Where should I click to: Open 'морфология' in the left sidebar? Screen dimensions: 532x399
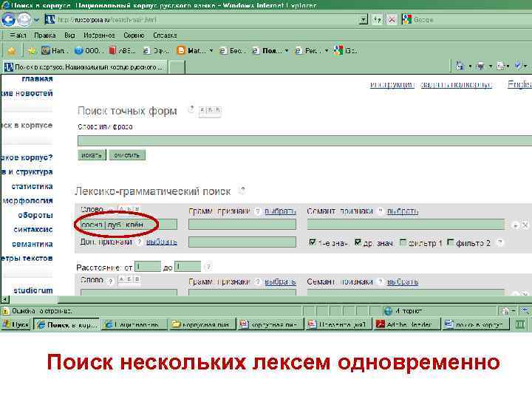28,200
